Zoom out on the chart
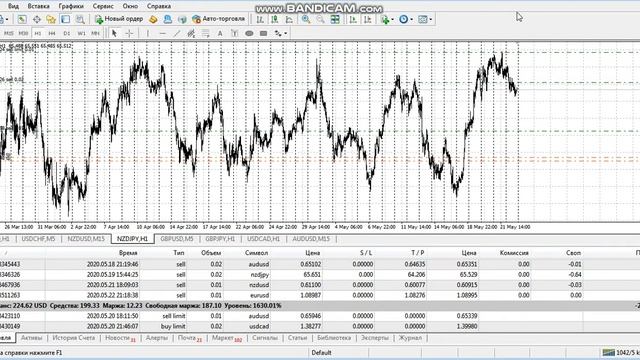This screenshot has width=640, height=360. (x=320, y=19)
